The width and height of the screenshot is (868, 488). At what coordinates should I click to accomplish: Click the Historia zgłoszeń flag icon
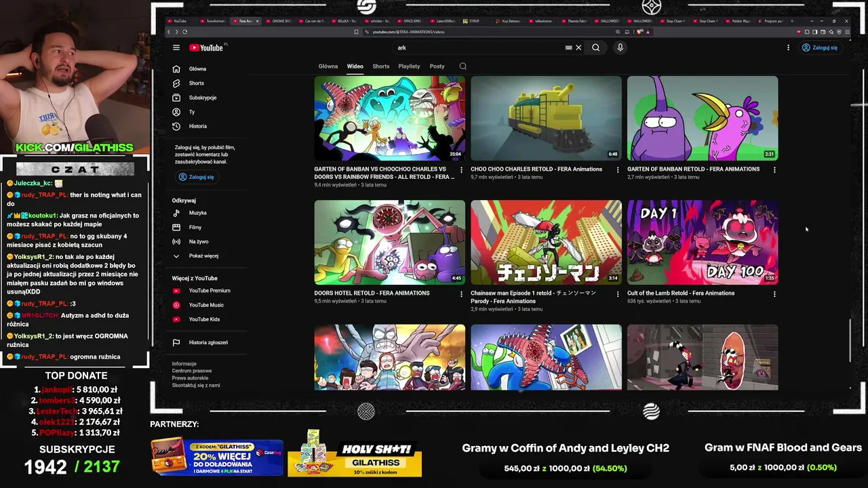pos(176,342)
